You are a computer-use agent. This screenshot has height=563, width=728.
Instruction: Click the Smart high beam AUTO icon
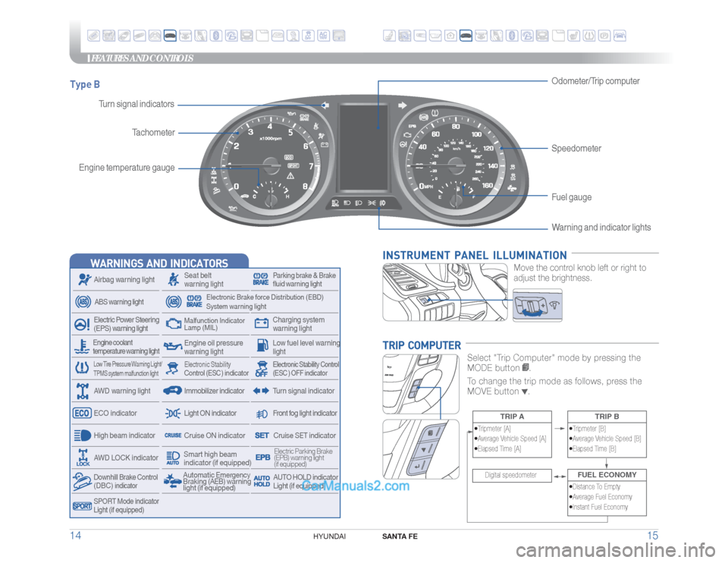(x=173, y=458)
